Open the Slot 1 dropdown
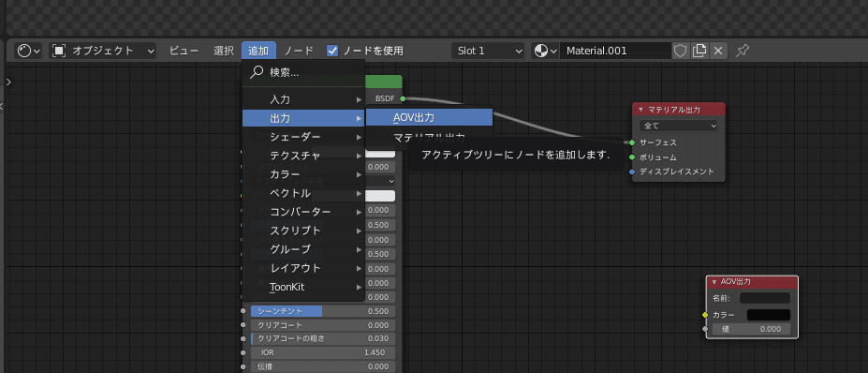The width and height of the screenshot is (868, 373). tap(488, 51)
